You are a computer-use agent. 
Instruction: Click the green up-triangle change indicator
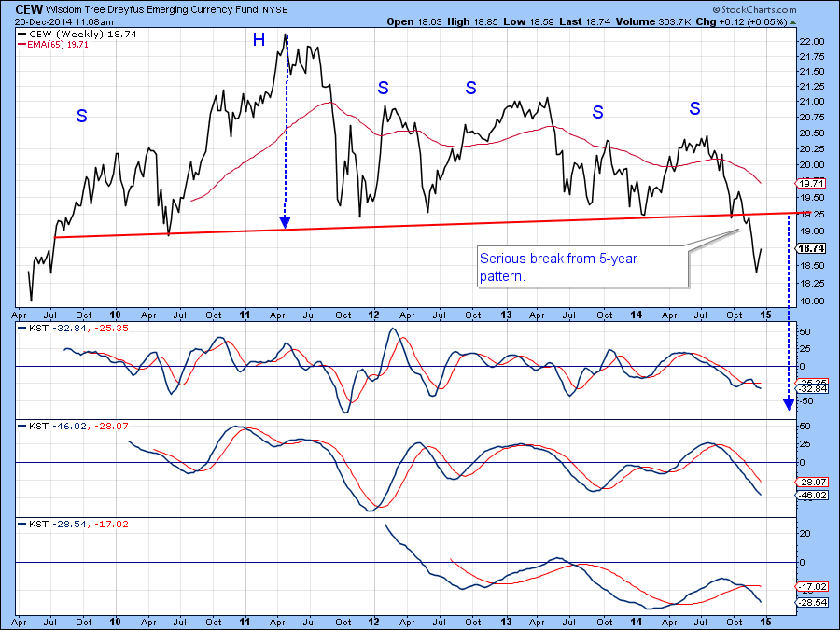point(792,22)
